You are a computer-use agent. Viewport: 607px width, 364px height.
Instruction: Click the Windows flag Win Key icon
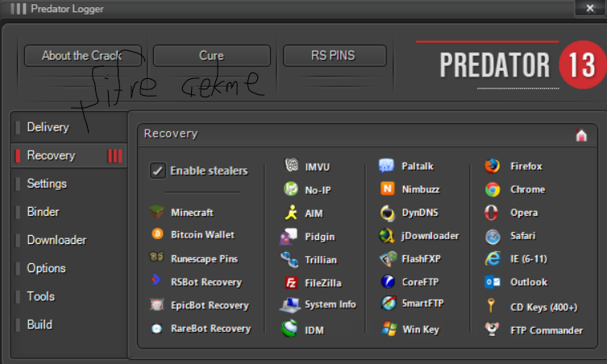389,329
